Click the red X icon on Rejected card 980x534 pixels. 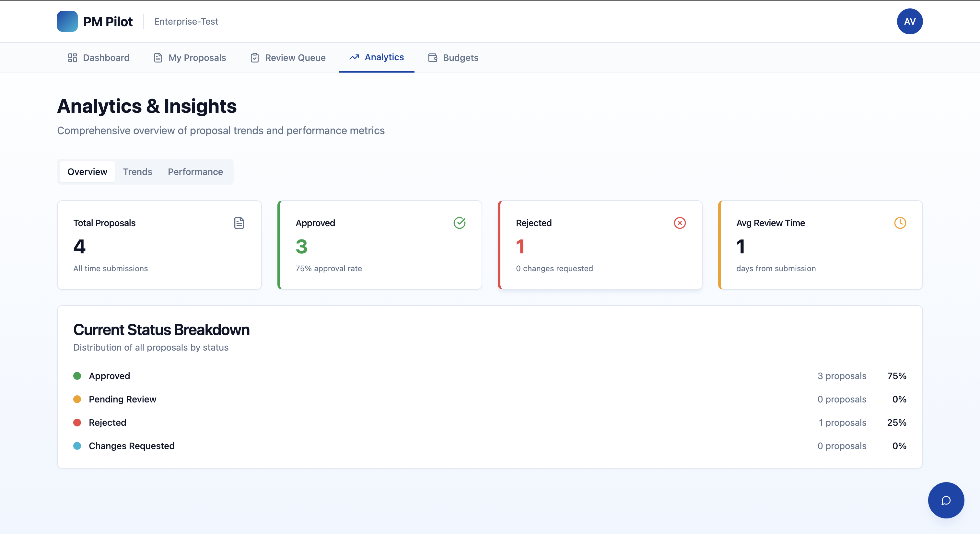pos(680,223)
